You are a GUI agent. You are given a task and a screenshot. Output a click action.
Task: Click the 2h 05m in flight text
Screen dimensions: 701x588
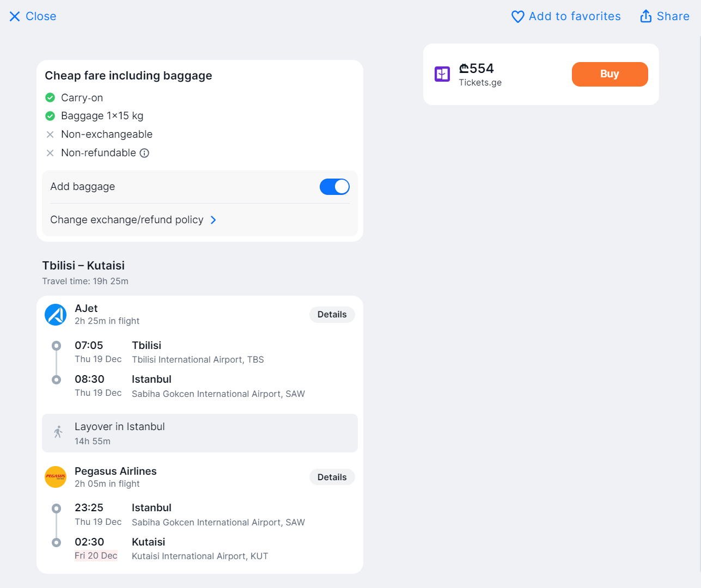coord(107,484)
